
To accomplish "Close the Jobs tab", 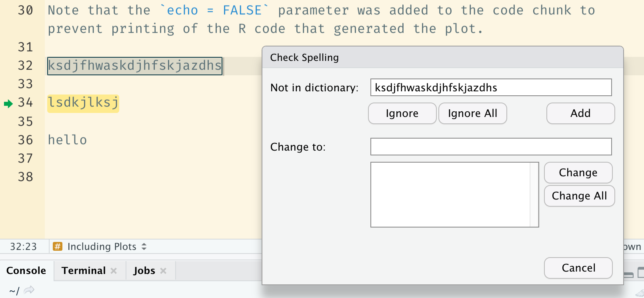I will coord(163,271).
